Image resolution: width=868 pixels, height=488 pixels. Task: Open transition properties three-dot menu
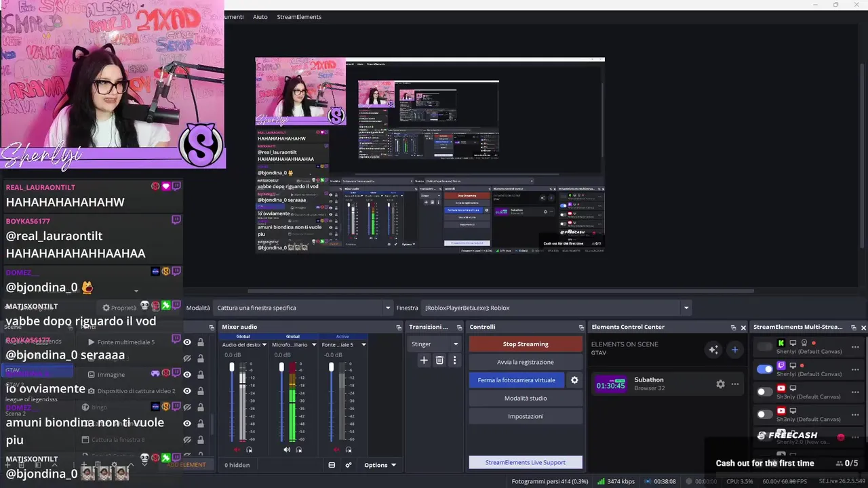[454, 361]
